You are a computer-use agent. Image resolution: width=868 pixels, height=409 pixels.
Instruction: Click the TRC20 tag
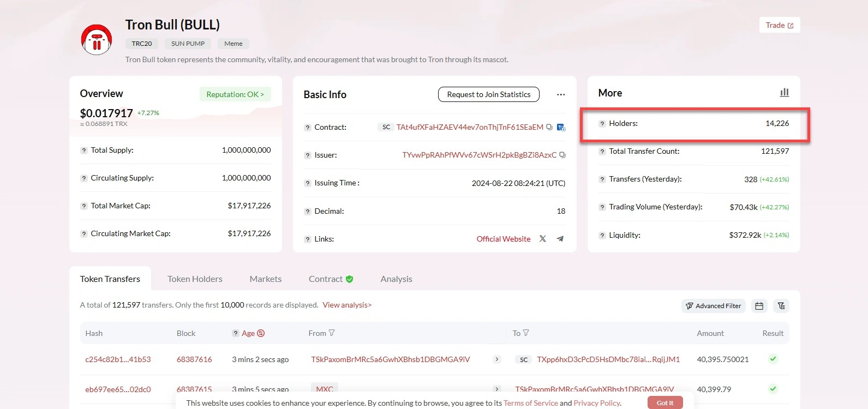[x=142, y=44]
